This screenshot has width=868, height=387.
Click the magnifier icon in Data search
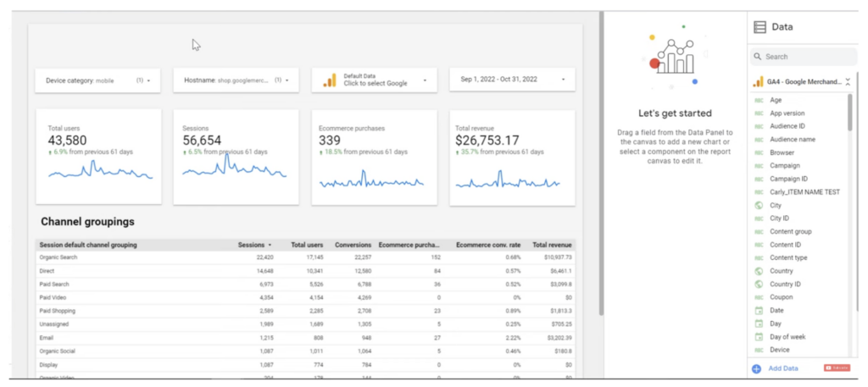(x=758, y=57)
